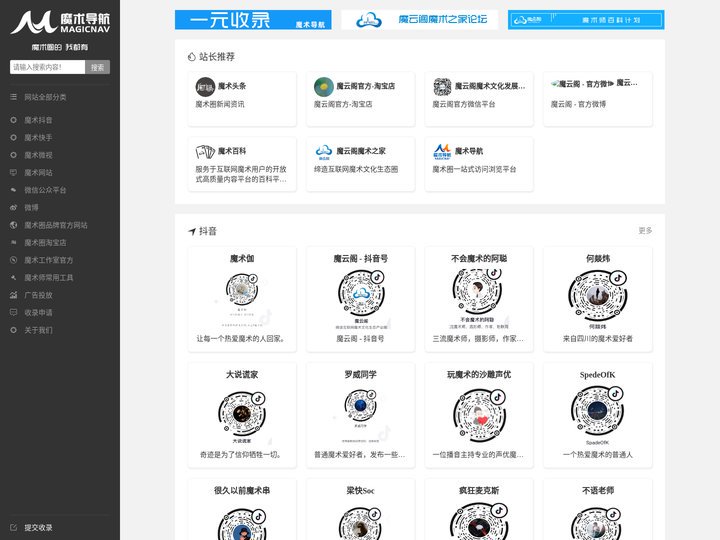This screenshot has height=540, width=720.
Task: Click the 魔术微视 sidebar icon
Action: (x=14, y=155)
